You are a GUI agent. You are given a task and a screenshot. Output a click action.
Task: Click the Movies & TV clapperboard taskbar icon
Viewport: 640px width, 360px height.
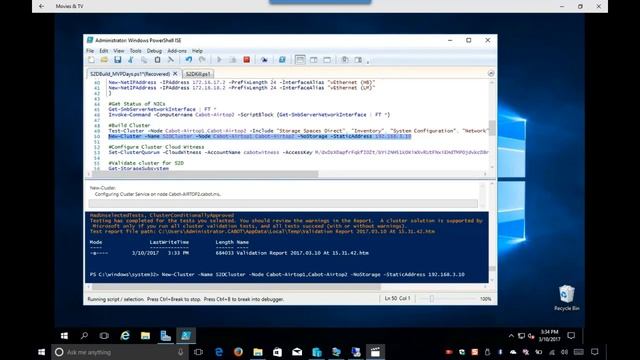(x=375, y=352)
